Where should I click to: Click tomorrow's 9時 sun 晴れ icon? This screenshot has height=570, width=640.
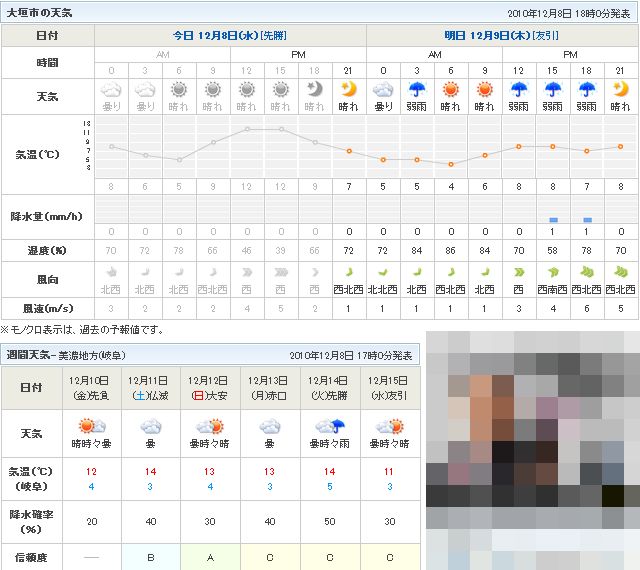[x=484, y=89]
